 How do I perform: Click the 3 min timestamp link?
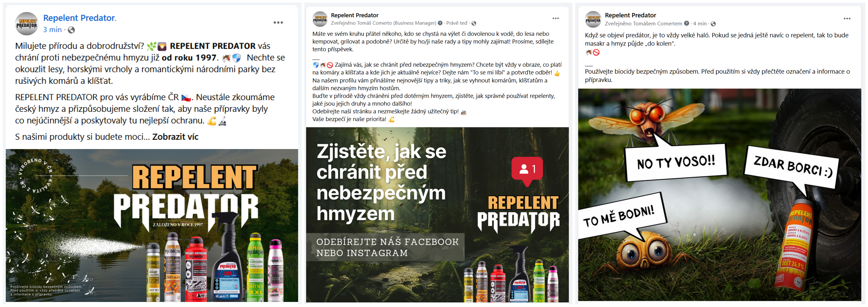click(52, 30)
